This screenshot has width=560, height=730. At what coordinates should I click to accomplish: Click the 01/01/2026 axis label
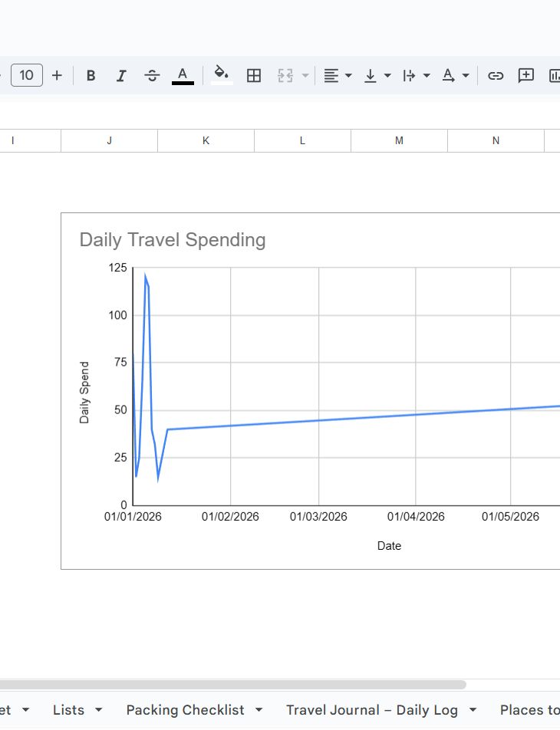click(133, 516)
